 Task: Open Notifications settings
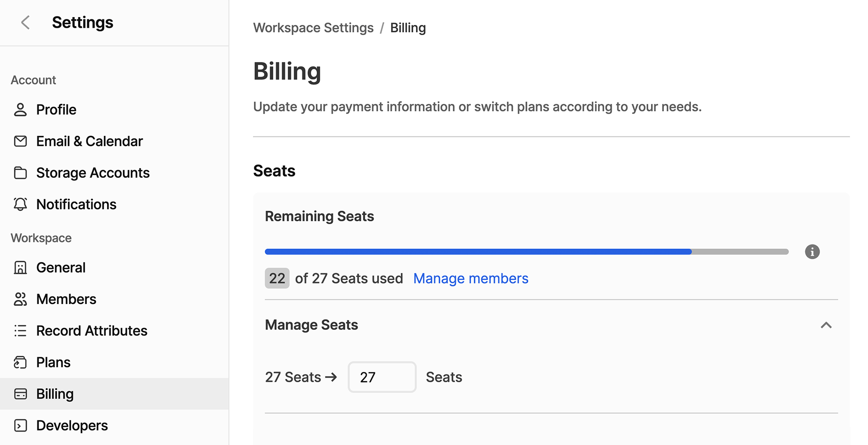(115, 204)
